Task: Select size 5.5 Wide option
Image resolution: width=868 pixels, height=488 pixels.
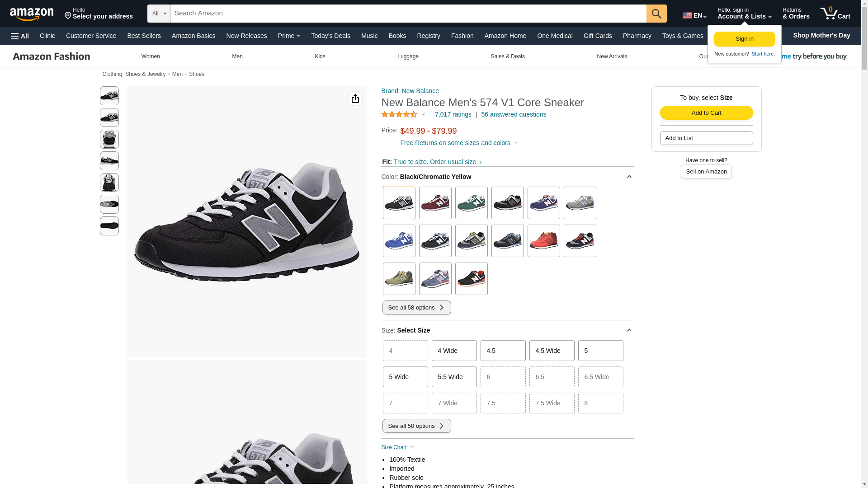Action: (454, 377)
